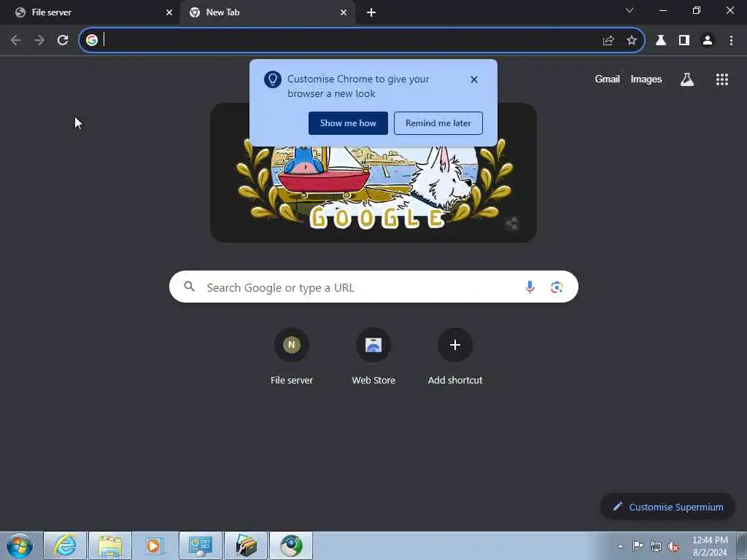Screen dimensions: 747x560
Task: Open Search Labs flask on the page
Action: click(x=687, y=79)
